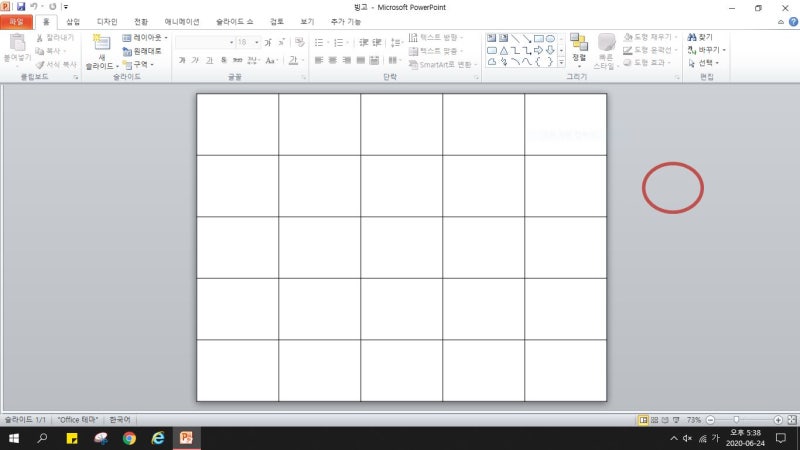
Task: Select the Arrow line shape
Action: (527, 39)
